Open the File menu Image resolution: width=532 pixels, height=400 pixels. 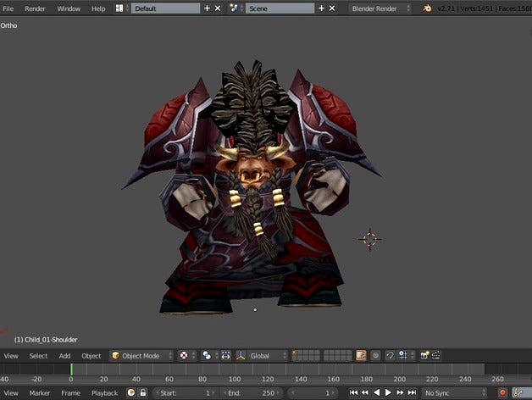[x=8, y=8]
